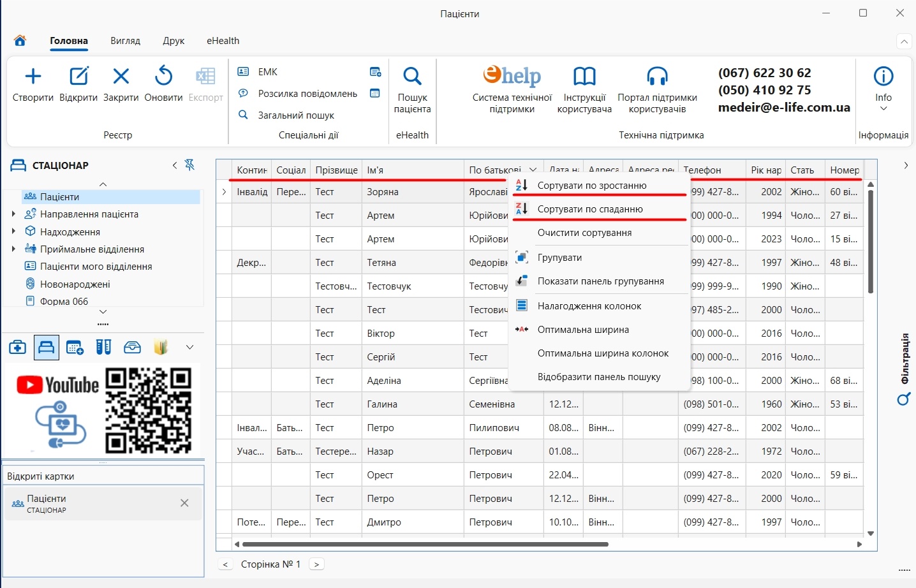Image resolution: width=916 pixels, height=588 pixels.
Task: Click Прізвище column header
Action: [x=336, y=170]
